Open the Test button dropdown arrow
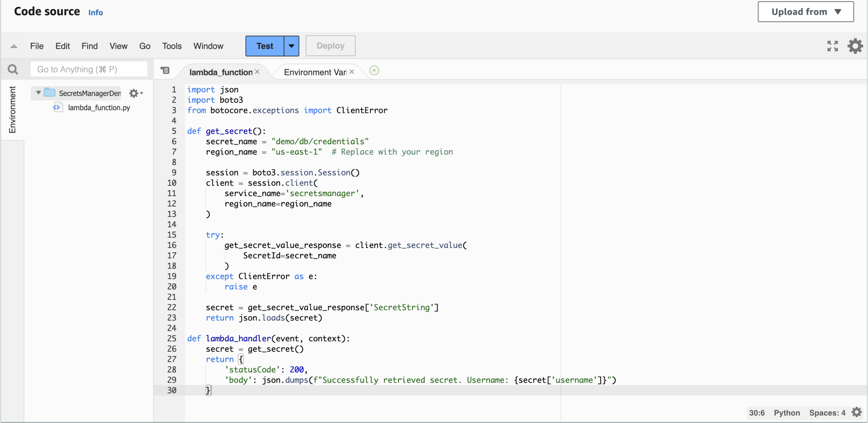868x423 pixels. [291, 46]
